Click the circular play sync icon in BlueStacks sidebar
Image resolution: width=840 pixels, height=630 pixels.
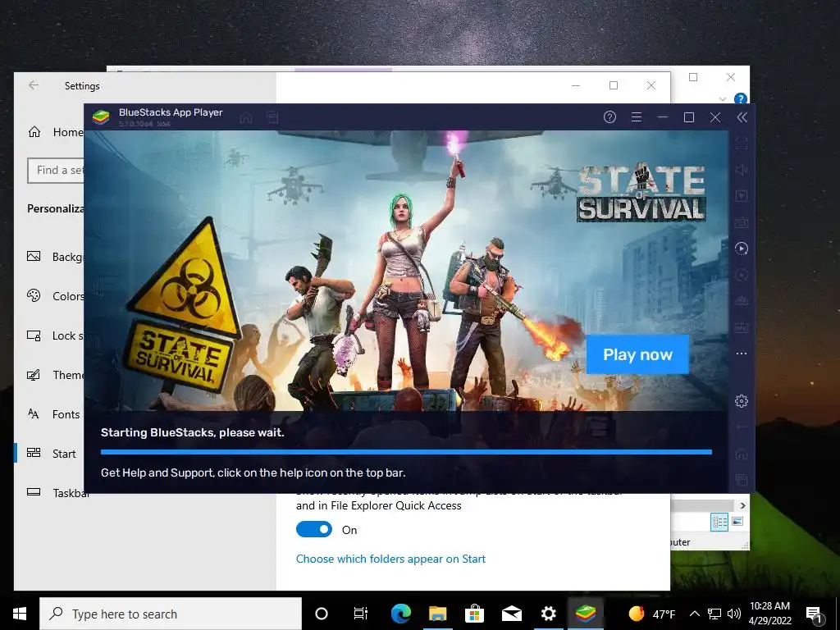coord(742,249)
